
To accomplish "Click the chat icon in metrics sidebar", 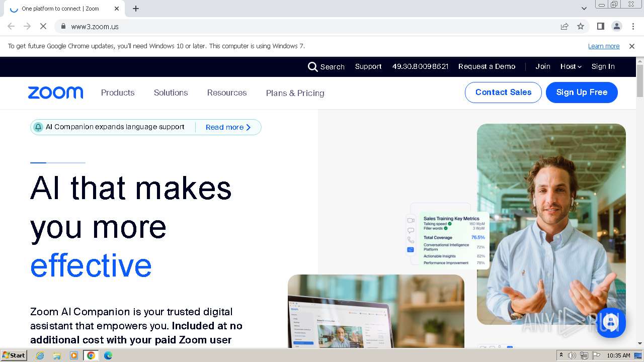I will (411, 230).
